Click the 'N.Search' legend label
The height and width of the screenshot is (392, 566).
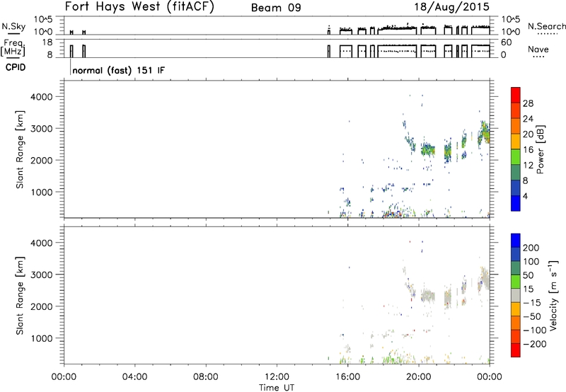pyautogui.click(x=546, y=26)
